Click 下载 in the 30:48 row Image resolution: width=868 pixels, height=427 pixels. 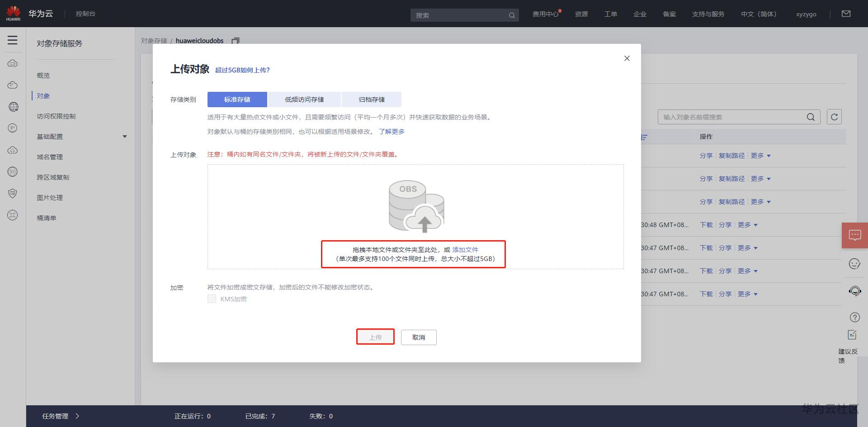(x=706, y=225)
